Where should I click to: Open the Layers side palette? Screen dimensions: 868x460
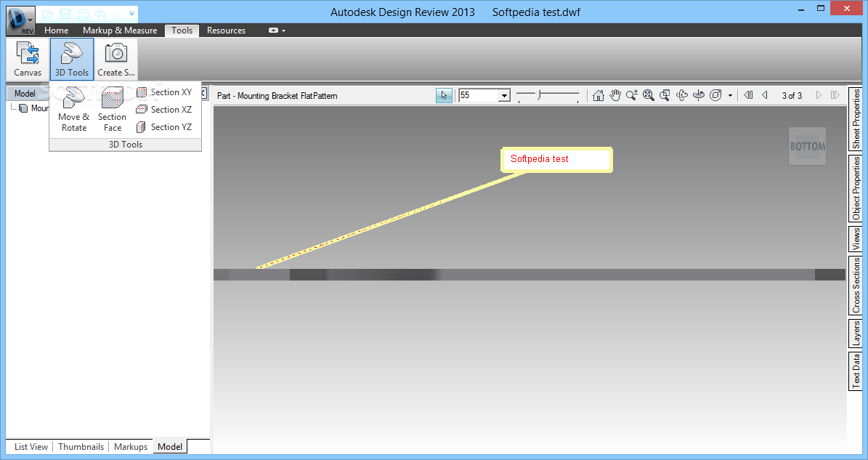coord(856,334)
